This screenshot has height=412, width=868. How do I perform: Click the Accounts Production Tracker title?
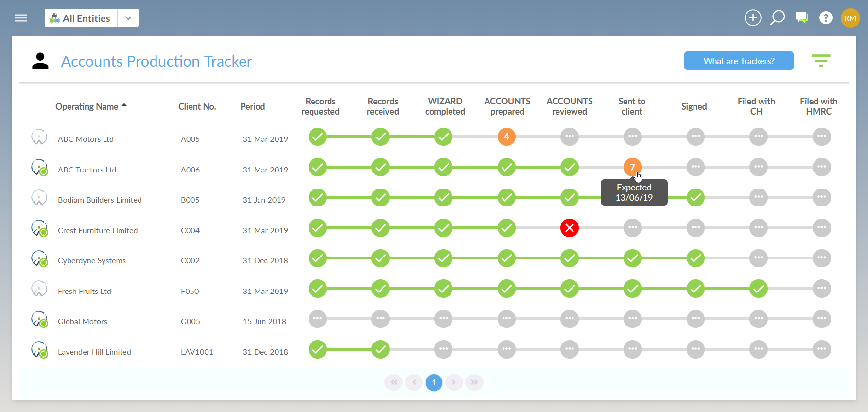click(x=156, y=61)
